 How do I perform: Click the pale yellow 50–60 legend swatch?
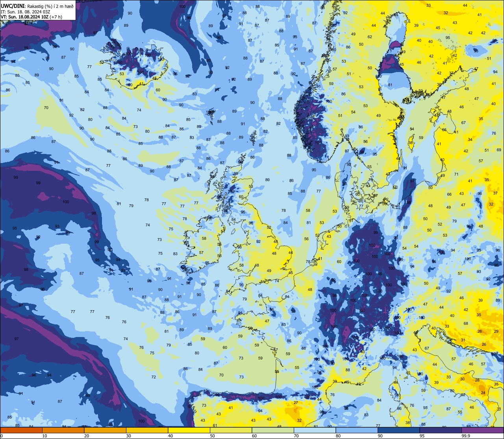point(231,430)
